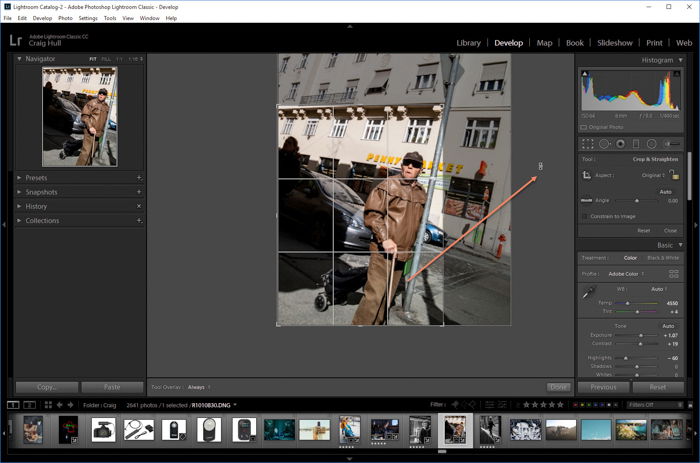700x463 pixels.
Task: Activate the Red Eye Correction tool
Action: click(620, 144)
